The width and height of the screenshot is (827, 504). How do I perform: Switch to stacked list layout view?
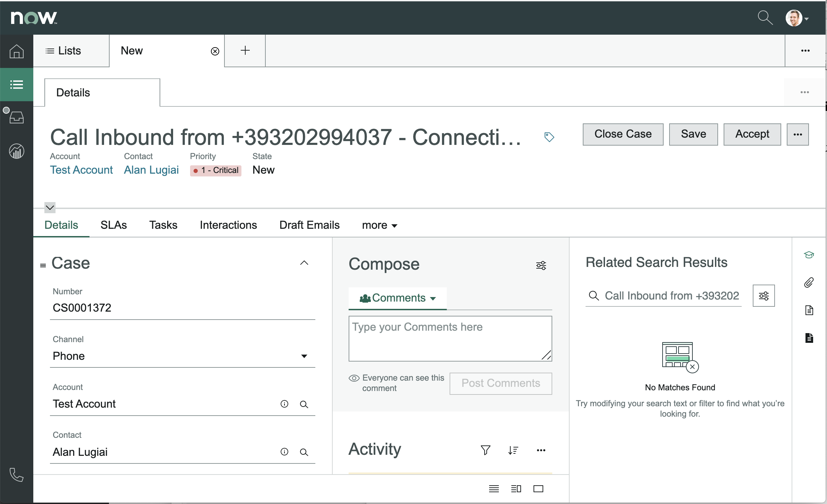point(494,489)
